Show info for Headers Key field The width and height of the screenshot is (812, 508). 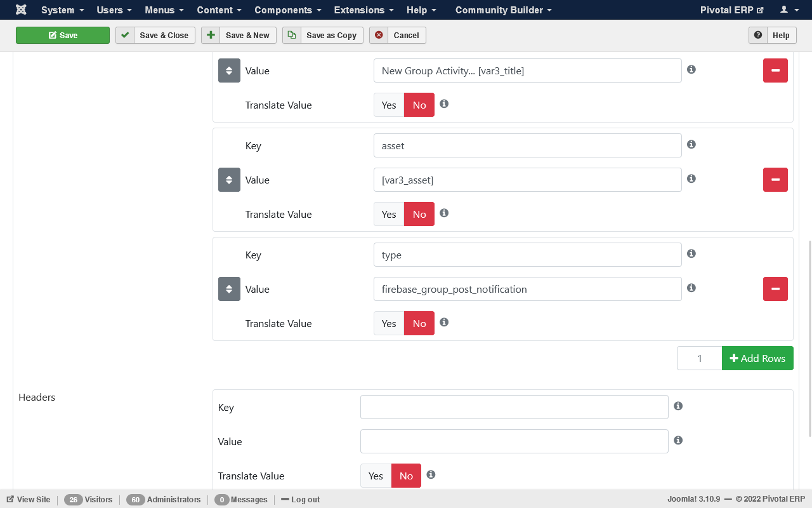click(x=678, y=406)
